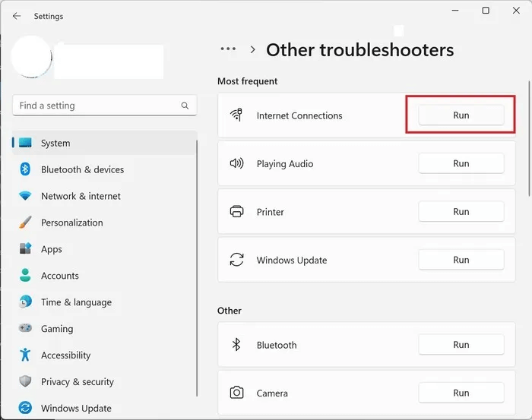This screenshot has width=532, height=420.
Task: Click the 'Camera' troubleshooter label
Action: (x=272, y=393)
